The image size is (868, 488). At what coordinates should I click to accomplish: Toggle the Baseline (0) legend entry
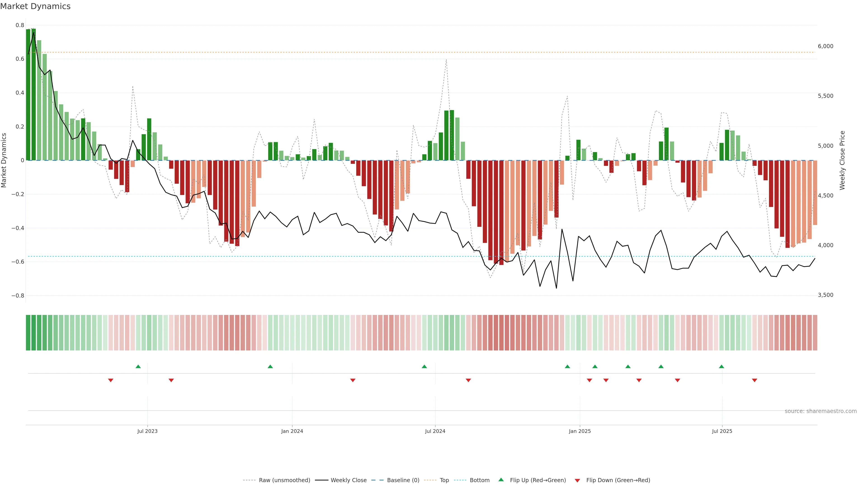point(403,480)
